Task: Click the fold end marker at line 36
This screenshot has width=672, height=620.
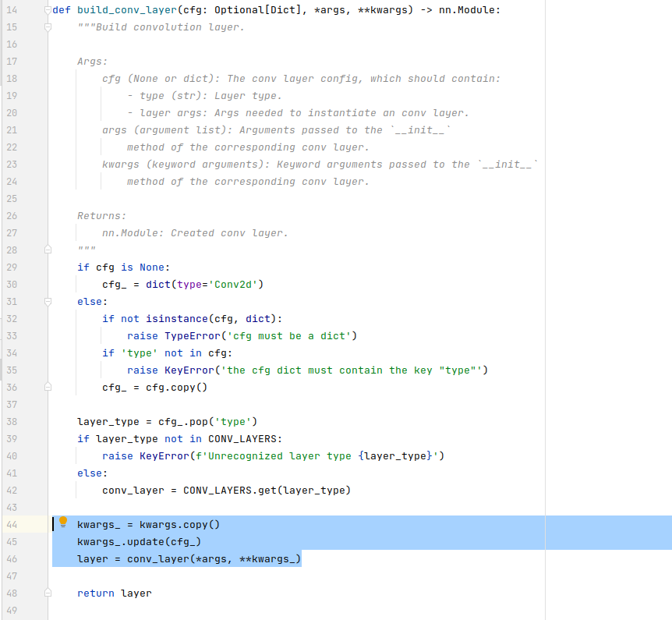Action: pyautogui.click(x=48, y=387)
